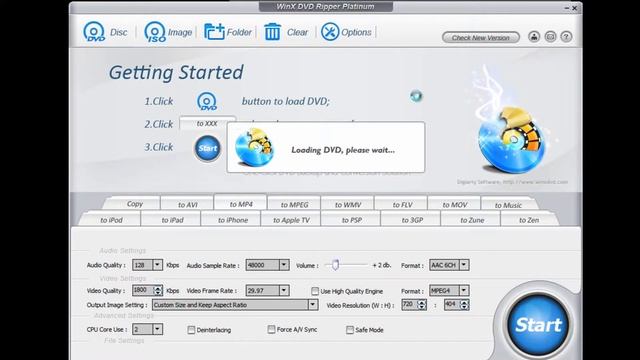
Task: Expand the CPU Core Use dropdown
Action: point(158,329)
